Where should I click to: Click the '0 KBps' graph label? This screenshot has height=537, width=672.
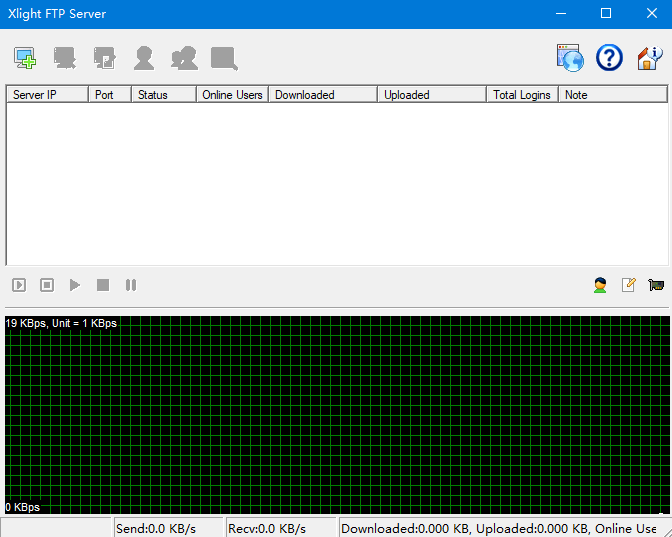pyautogui.click(x=23, y=507)
